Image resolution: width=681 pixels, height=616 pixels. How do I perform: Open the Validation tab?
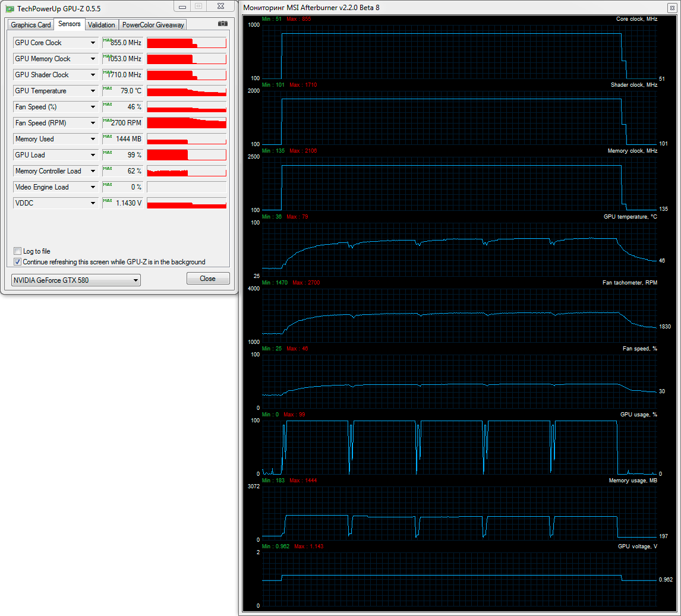[x=101, y=25]
